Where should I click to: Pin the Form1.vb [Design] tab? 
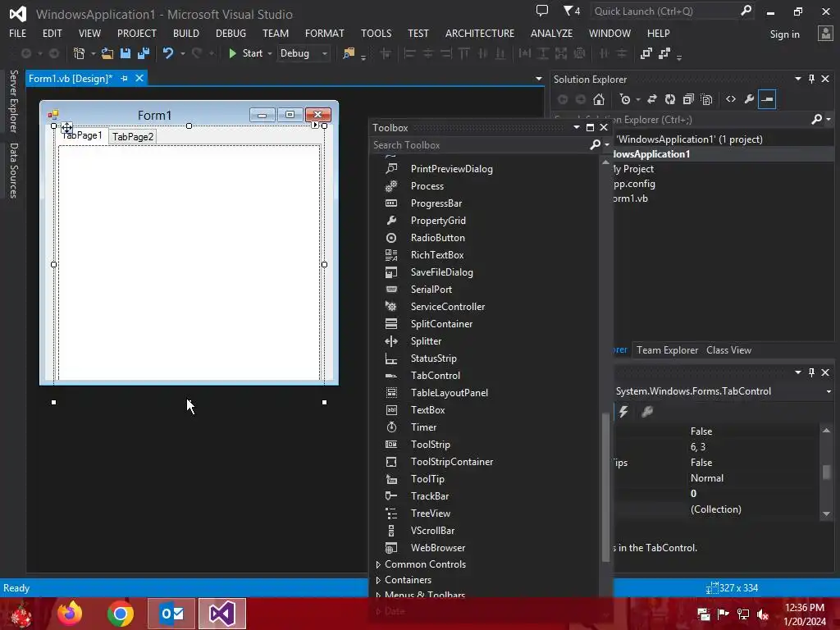[125, 78]
